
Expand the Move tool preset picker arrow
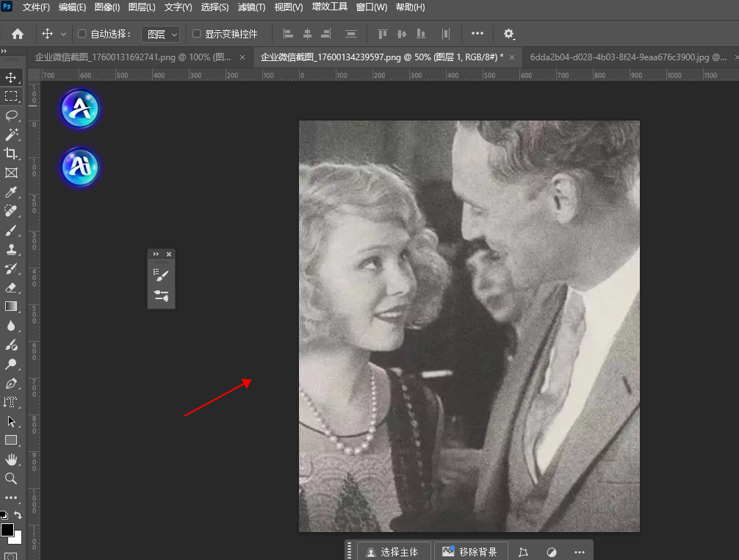pos(63,34)
